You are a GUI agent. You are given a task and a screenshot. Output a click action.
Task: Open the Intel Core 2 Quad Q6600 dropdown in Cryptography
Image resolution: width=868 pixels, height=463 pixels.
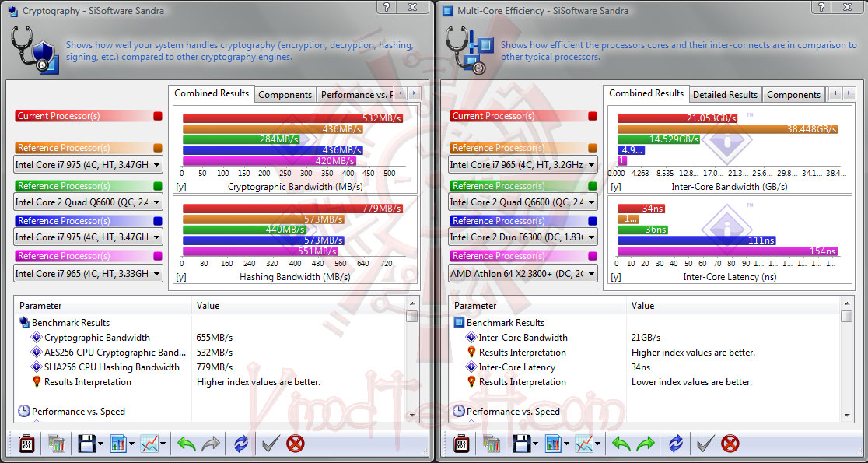[88, 202]
